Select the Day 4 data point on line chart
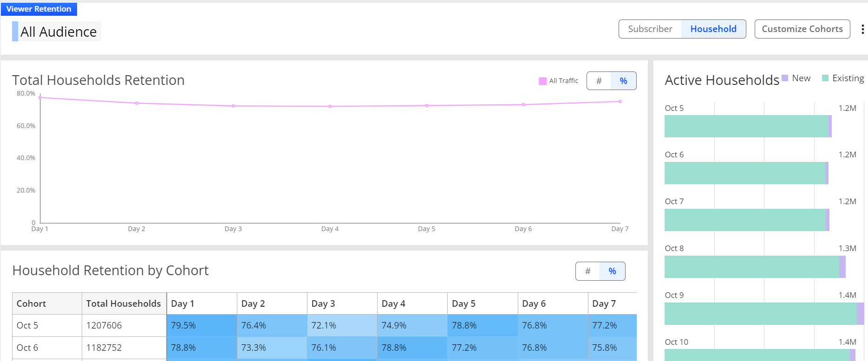The height and width of the screenshot is (361, 868). (330, 106)
